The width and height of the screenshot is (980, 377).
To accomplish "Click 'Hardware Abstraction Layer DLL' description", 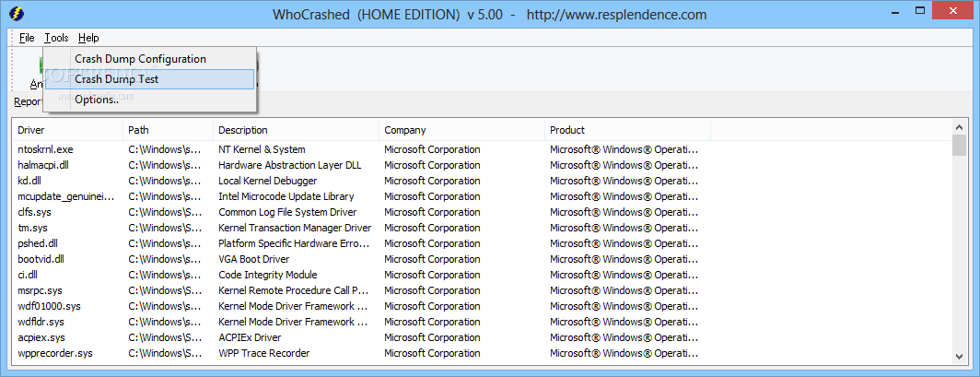I will tap(290, 165).
